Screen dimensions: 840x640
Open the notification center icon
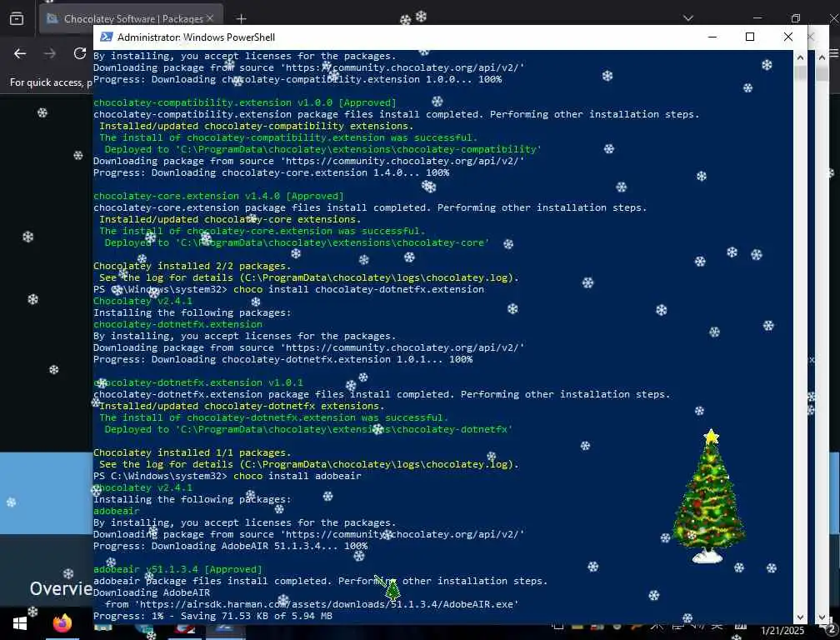[x=830, y=627]
